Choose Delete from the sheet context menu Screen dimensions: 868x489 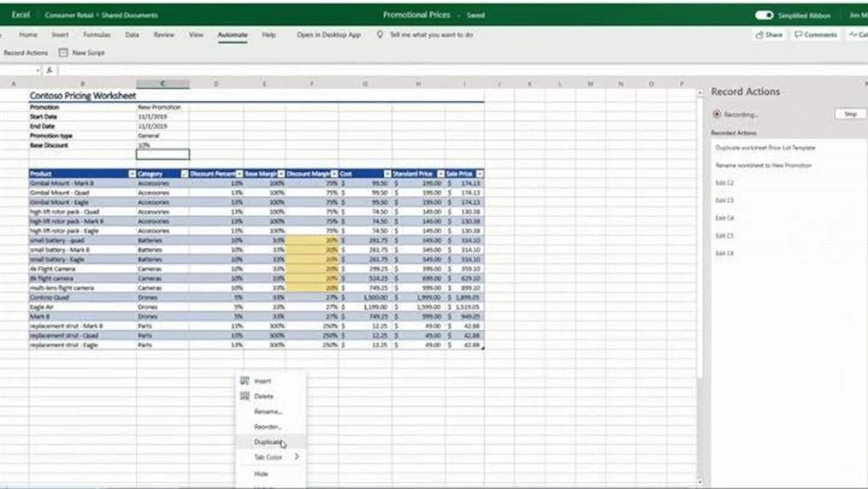264,396
